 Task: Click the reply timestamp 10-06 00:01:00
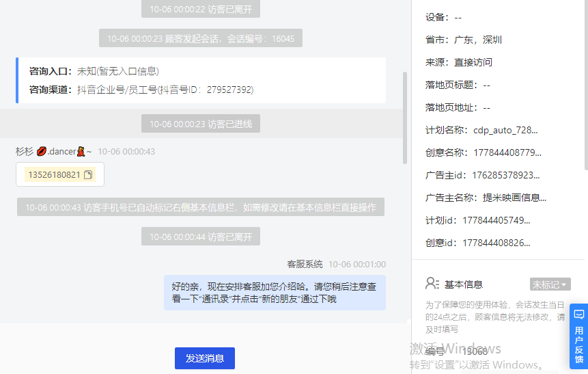[x=357, y=265]
